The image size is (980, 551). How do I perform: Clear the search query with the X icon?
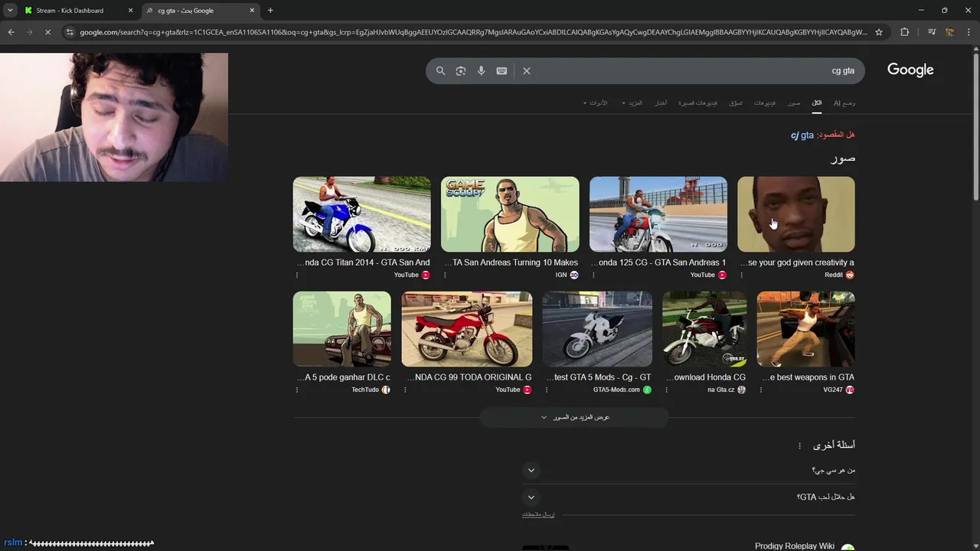pyautogui.click(x=527, y=70)
